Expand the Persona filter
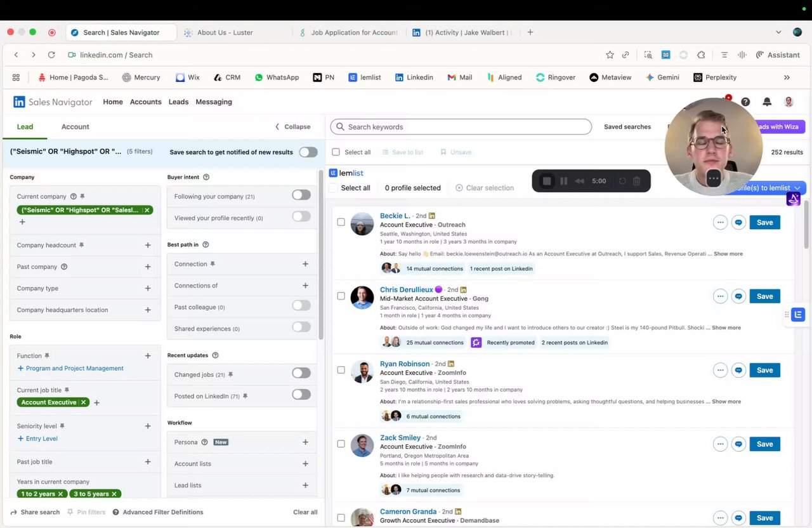This screenshot has height=528, width=812. coord(305,442)
